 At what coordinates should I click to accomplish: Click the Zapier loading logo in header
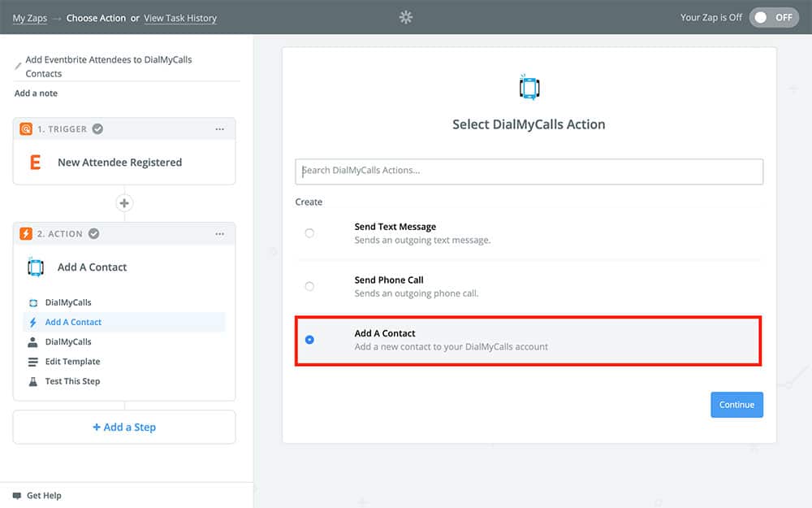point(406,17)
